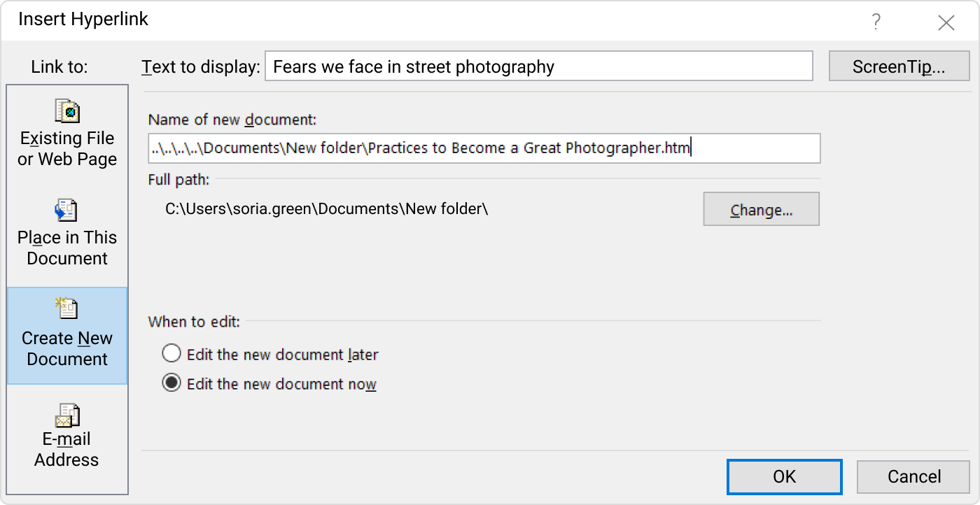The width and height of the screenshot is (980, 505).
Task: Select Edit the new document later
Action: click(171, 354)
